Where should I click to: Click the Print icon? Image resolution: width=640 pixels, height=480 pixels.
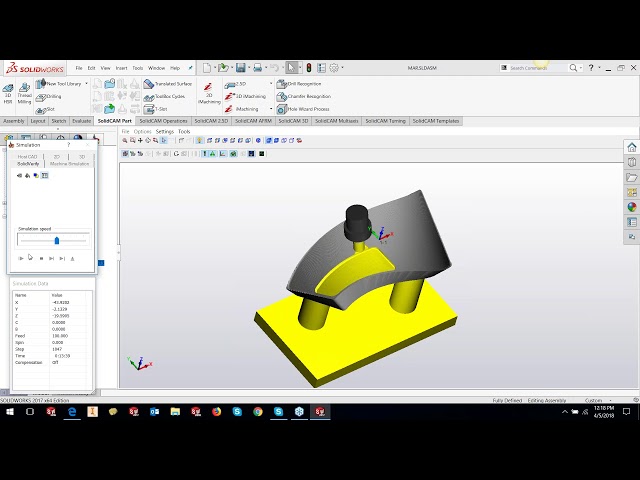[258, 68]
